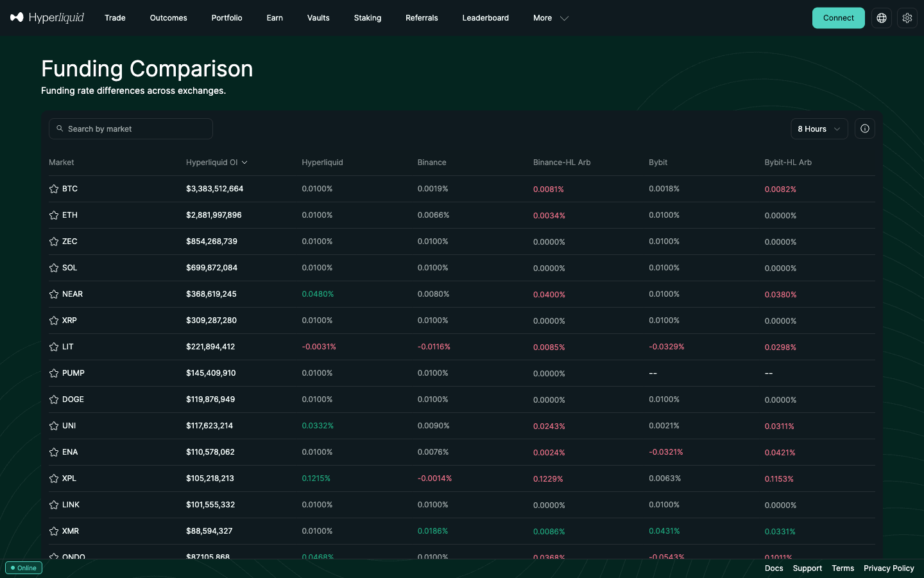
Task: Sort by Hyperliquid OI column
Action: [216, 162]
